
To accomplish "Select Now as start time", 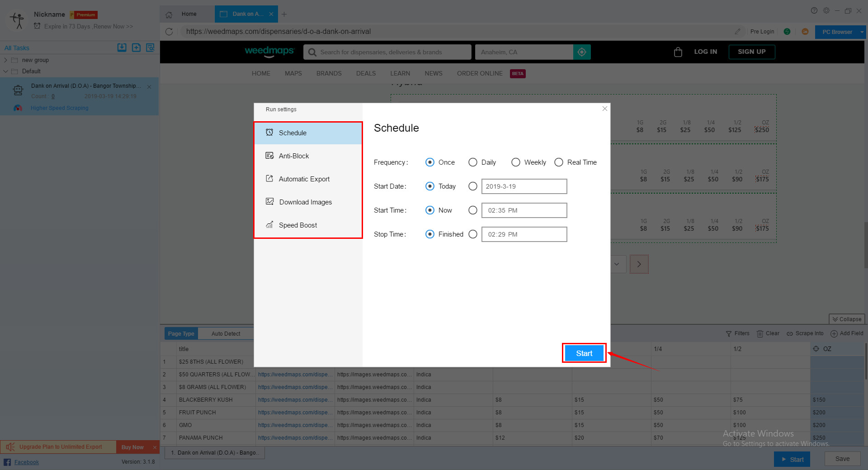I will coord(430,210).
